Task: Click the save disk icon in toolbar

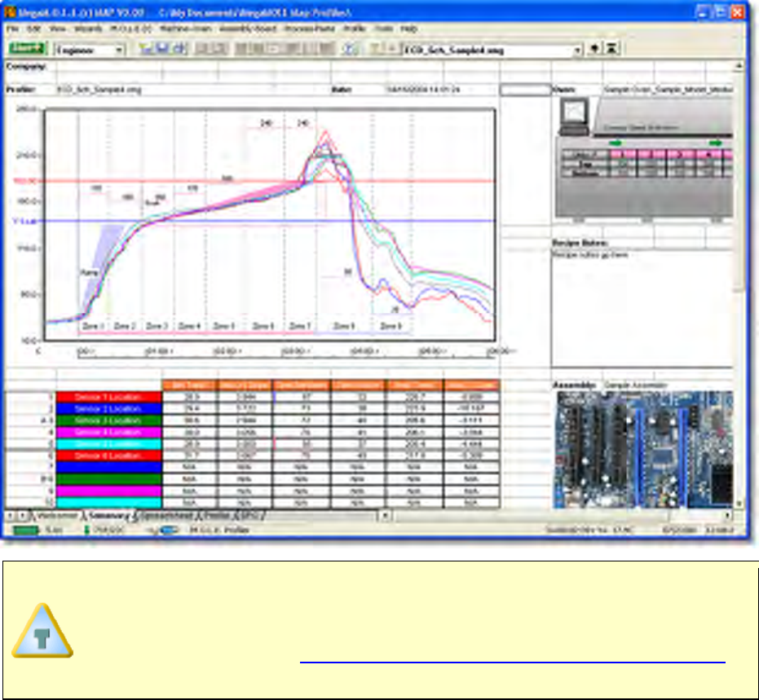Action: 162,49
